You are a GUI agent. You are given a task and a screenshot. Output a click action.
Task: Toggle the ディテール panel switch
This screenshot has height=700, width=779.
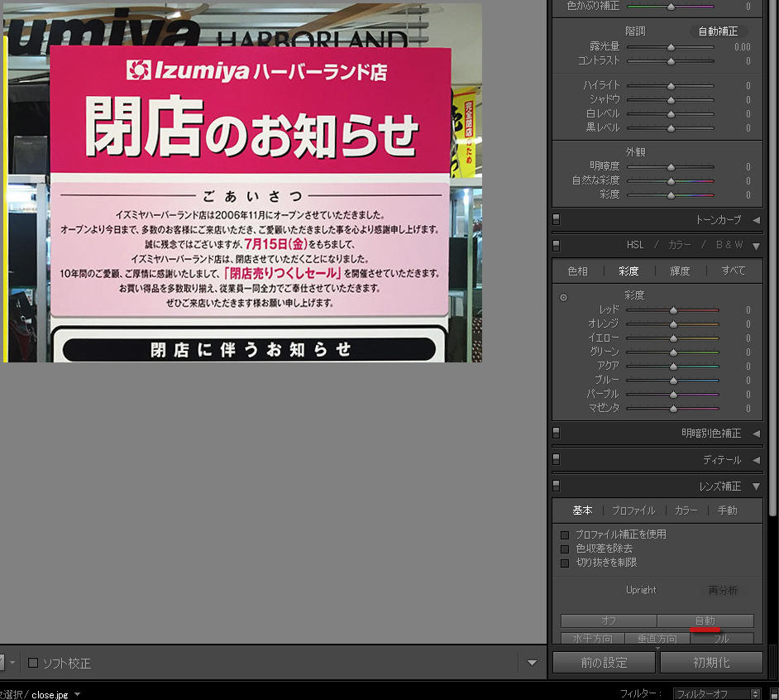point(557,459)
